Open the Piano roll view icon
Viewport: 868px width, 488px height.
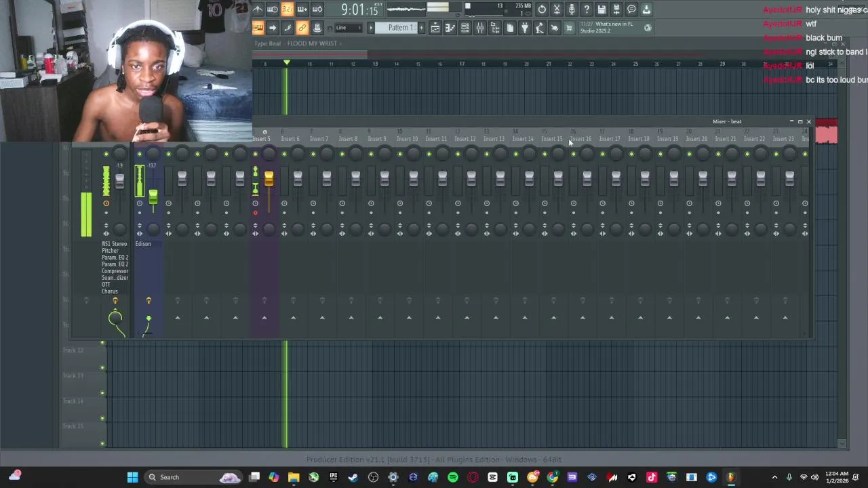pos(450,28)
